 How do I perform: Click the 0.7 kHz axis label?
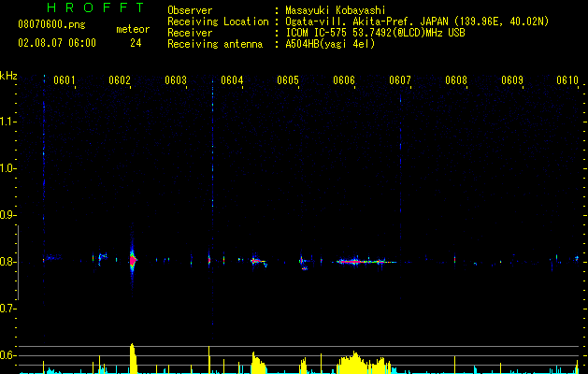point(7,309)
